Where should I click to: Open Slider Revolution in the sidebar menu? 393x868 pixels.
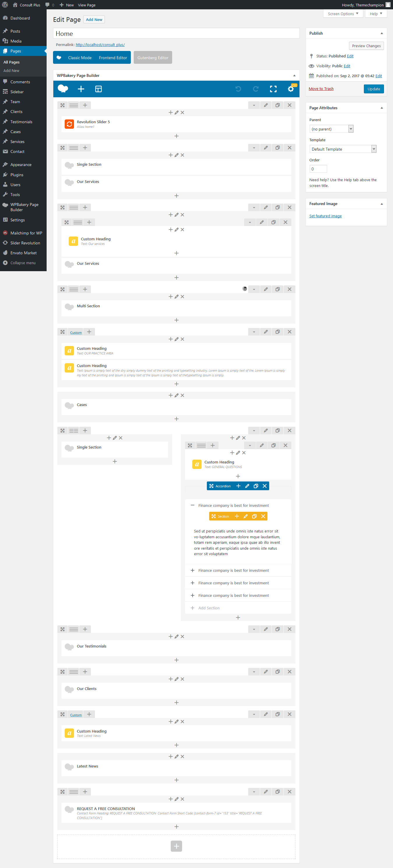[25, 243]
